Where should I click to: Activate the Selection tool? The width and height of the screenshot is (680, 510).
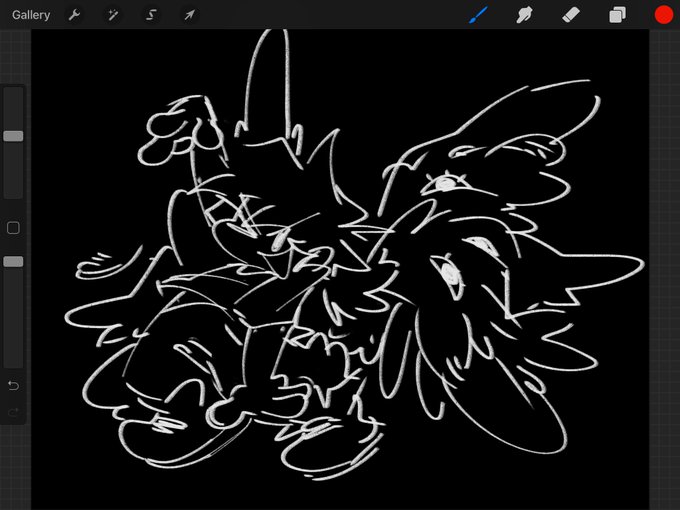coord(151,15)
